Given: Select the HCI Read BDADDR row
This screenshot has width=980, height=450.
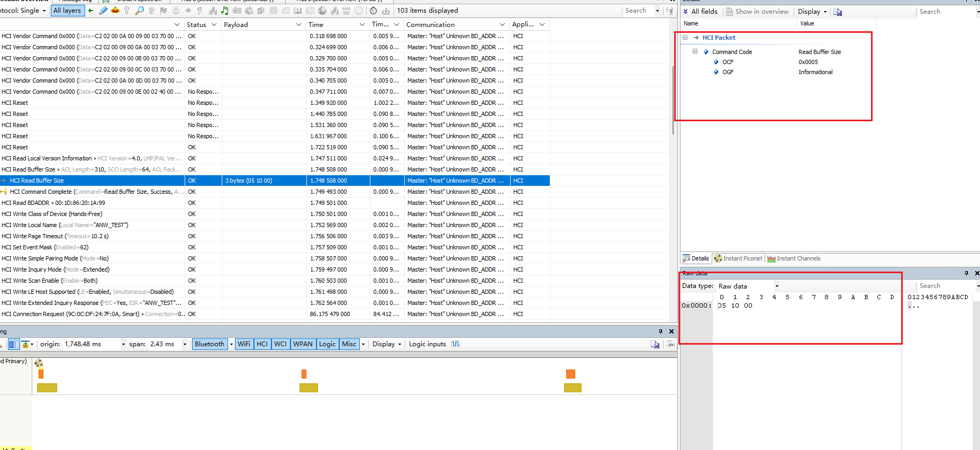Looking at the screenshot, I should (275, 203).
